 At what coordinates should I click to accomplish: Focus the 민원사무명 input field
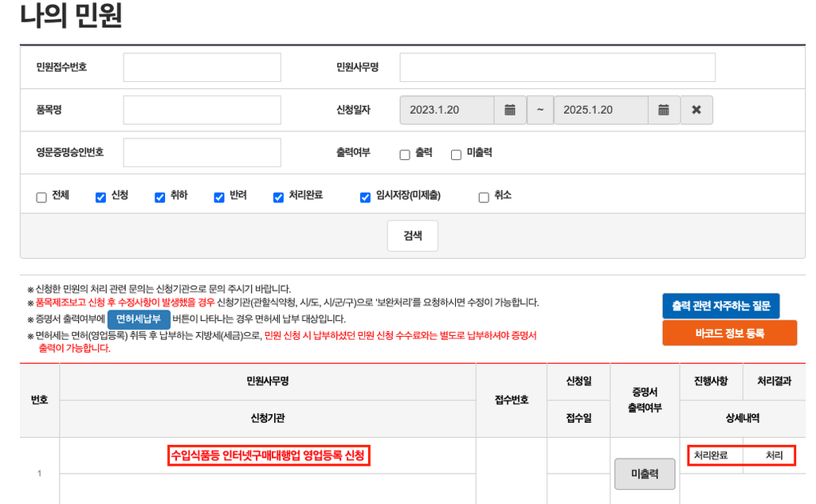(557, 67)
